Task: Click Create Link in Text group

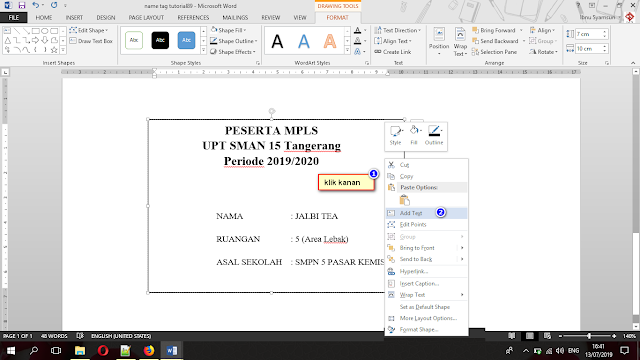Action: coord(393,52)
